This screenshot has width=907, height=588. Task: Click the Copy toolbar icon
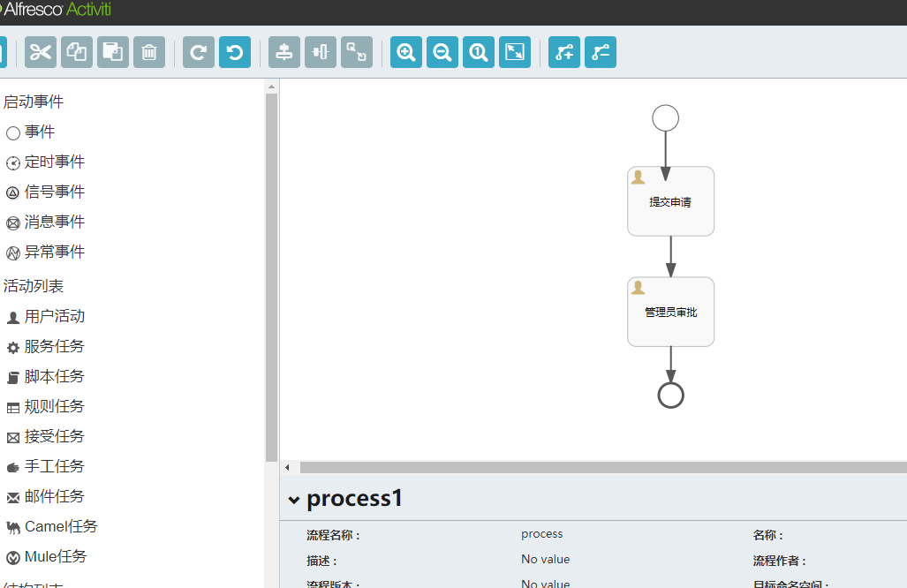pos(77,52)
